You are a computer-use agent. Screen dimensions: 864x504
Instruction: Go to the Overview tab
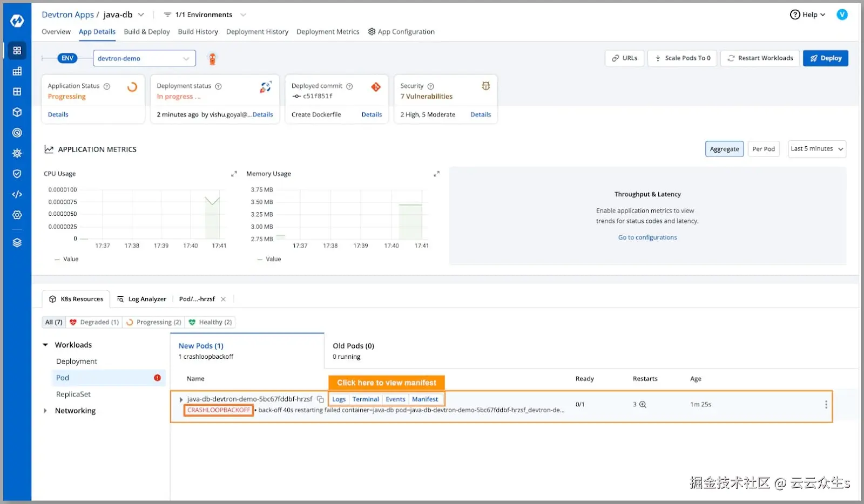[56, 32]
